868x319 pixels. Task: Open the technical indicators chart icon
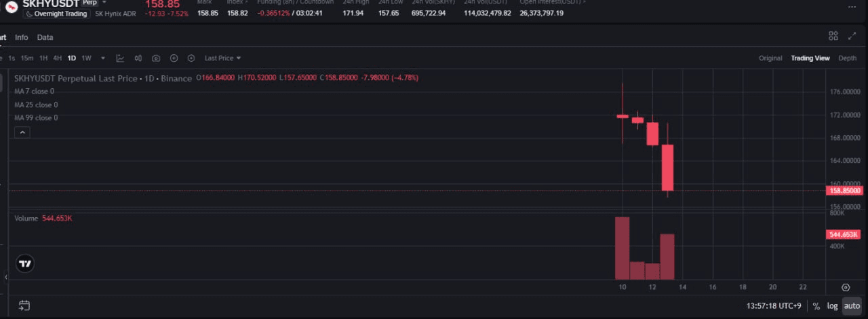120,58
